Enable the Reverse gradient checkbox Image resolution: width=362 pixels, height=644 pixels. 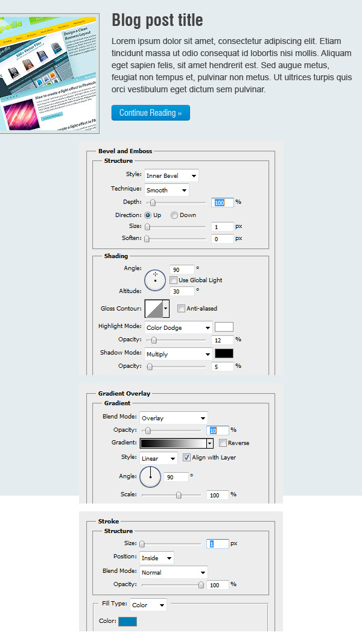click(x=223, y=443)
